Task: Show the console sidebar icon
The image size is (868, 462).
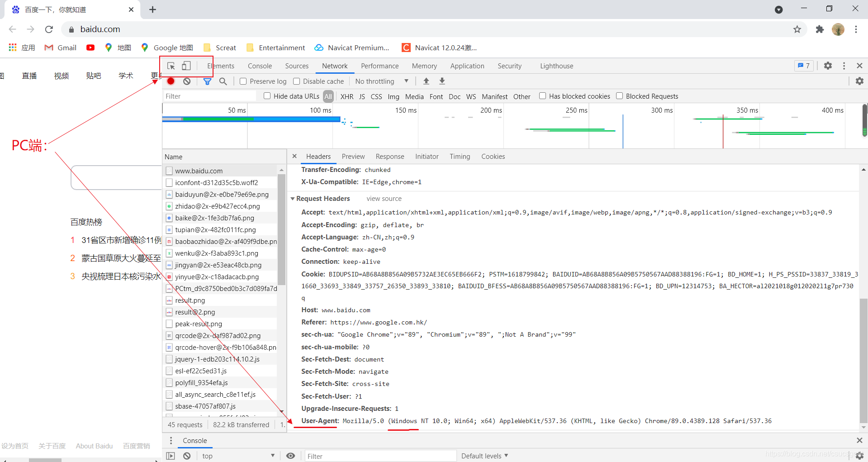Action: pyautogui.click(x=171, y=456)
